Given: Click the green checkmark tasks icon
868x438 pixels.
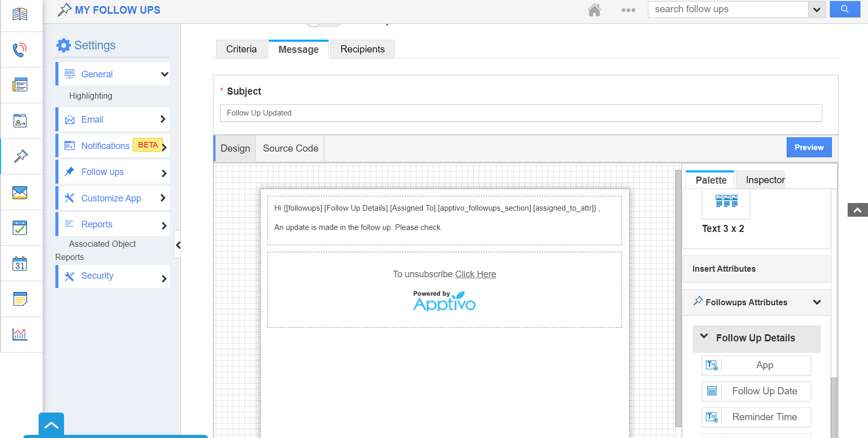Looking at the screenshot, I should click(20, 228).
